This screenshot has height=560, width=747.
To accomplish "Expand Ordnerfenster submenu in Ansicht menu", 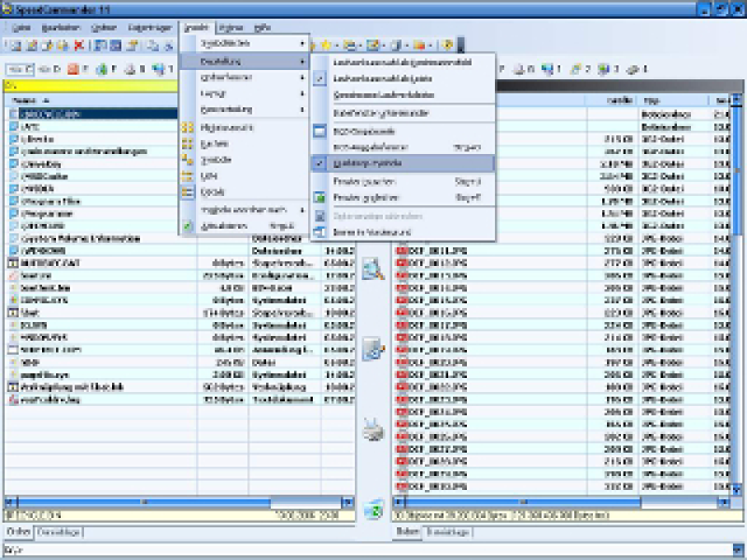I will click(245, 77).
